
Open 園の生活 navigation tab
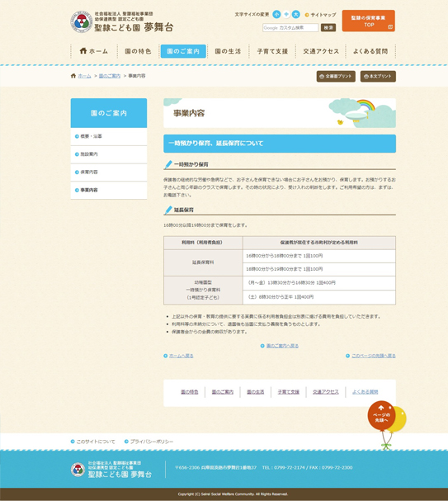click(x=228, y=51)
